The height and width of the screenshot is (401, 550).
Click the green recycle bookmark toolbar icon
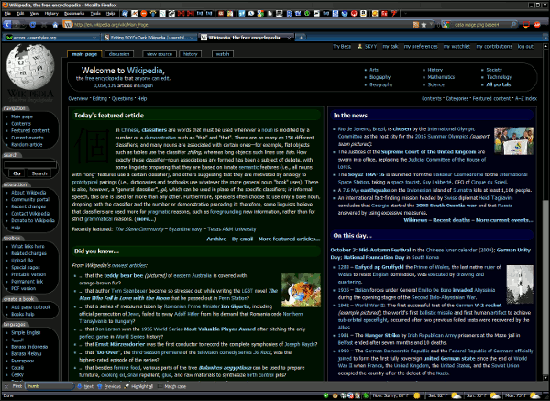coord(307,14)
